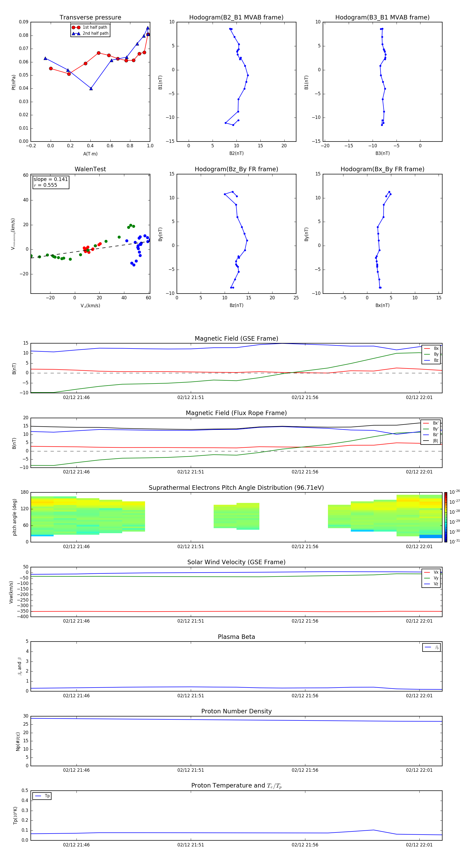Select the Bx' legend entry
Image resolution: width=473 pixels, height=868 pixels.
tap(431, 423)
